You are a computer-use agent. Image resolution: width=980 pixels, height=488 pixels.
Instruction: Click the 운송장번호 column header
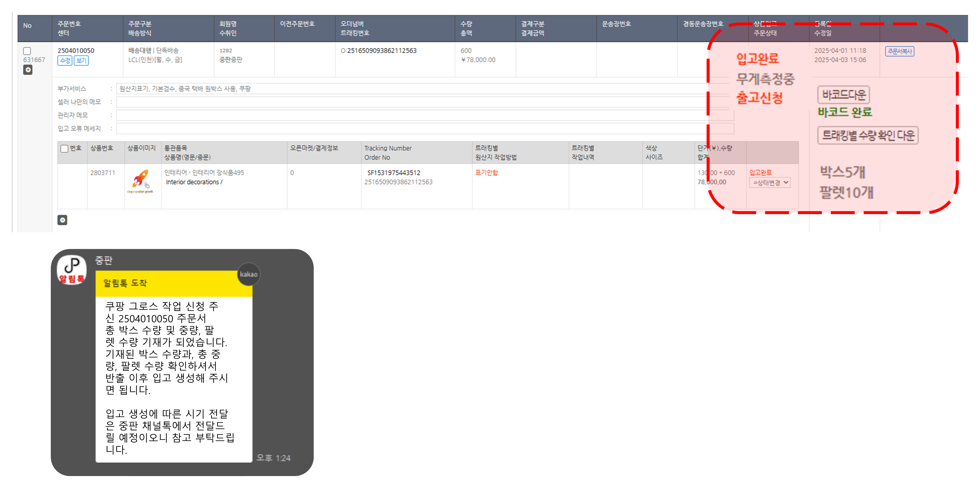(x=616, y=24)
